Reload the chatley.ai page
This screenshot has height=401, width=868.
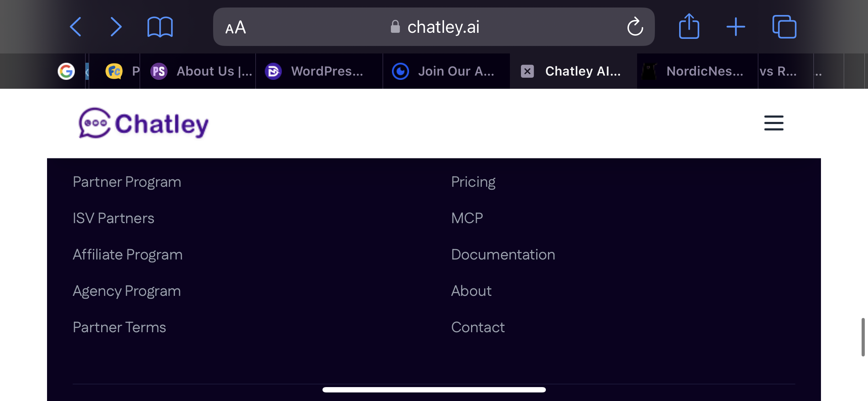(x=635, y=27)
